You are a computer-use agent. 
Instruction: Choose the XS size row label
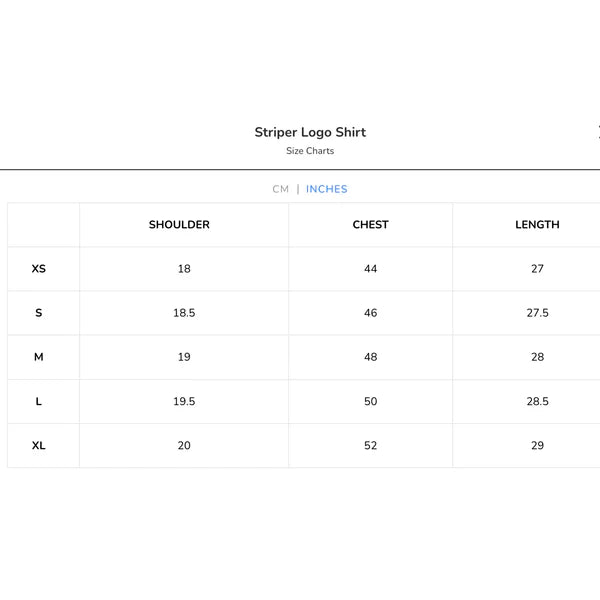click(39, 269)
